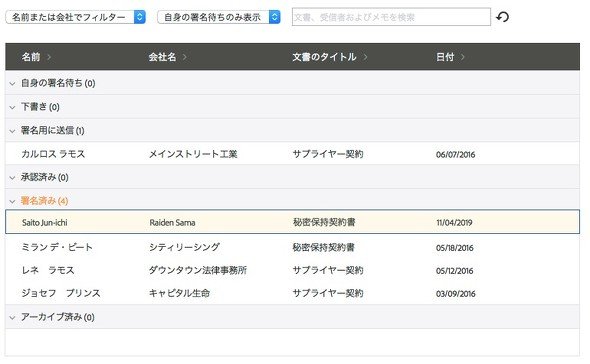The height and width of the screenshot is (364, 590).
Task: Select the Saito Jun-ichi row
Action: [x=292, y=222]
